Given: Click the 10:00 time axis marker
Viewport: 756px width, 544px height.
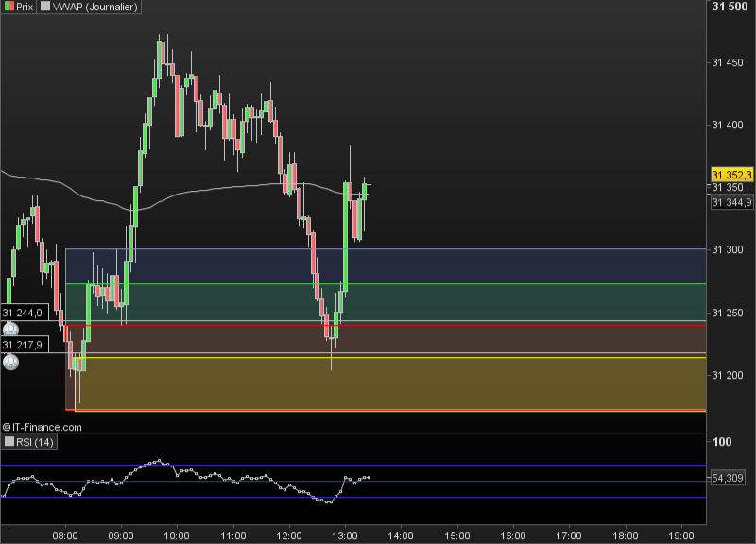Looking at the screenshot, I should [177, 535].
